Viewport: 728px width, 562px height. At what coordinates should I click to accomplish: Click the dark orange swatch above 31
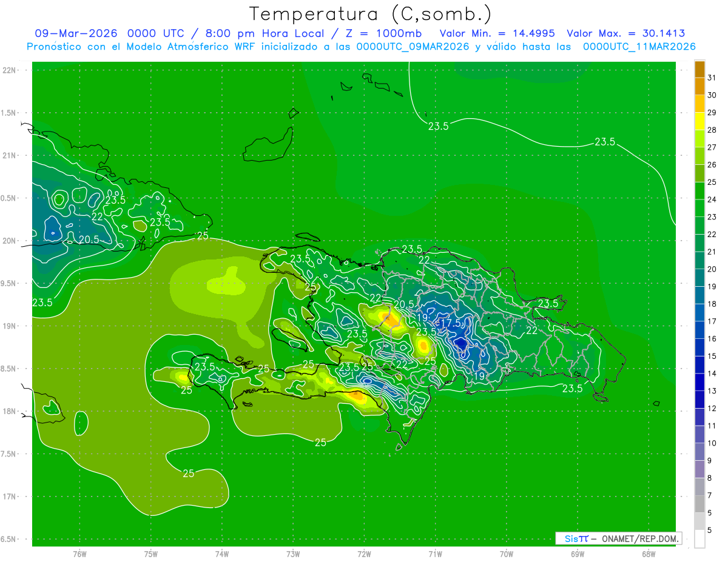click(x=699, y=69)
